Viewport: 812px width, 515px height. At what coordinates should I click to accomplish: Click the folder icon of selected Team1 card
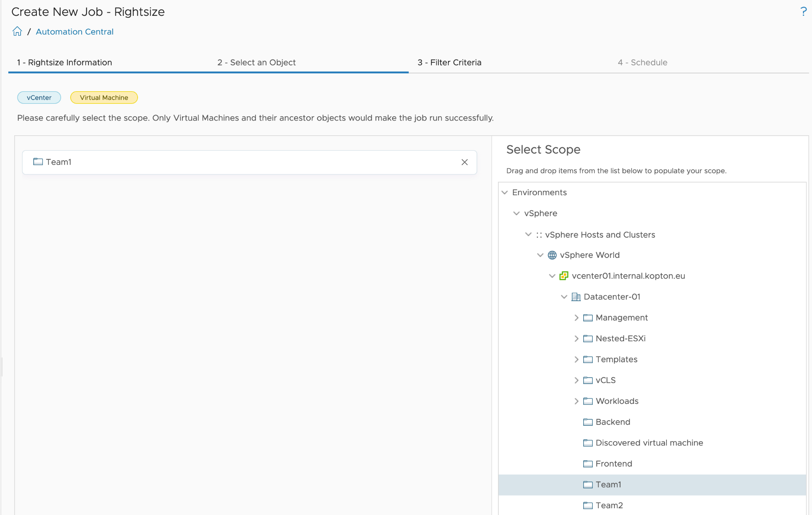[38, 161]
